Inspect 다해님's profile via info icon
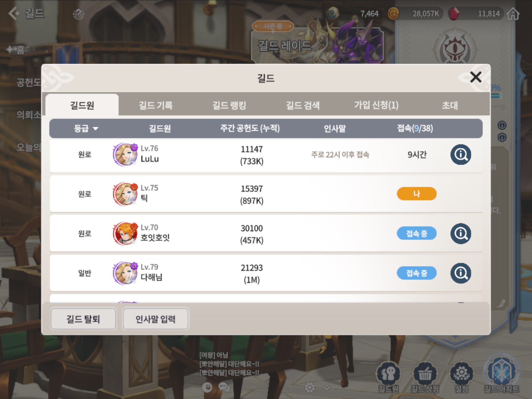Image resolution: width=532 pixels, height=399 pixels. coord(461,273)
